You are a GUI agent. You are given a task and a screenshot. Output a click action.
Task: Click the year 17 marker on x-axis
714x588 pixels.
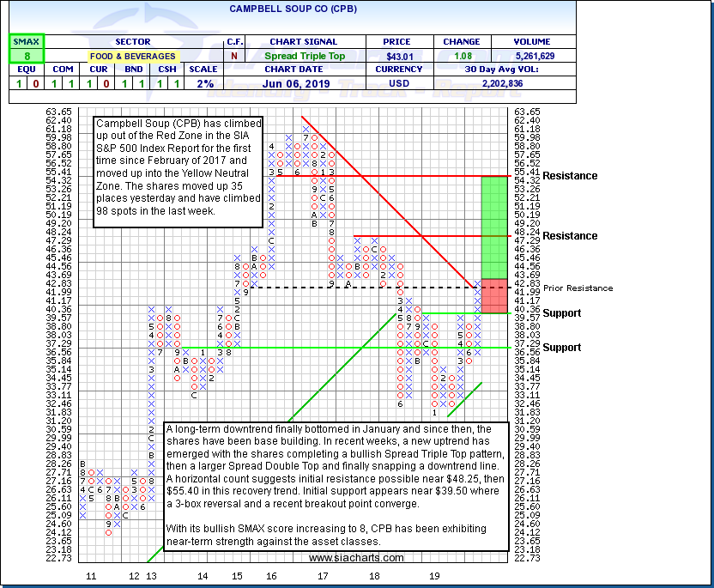coord(323,576)
